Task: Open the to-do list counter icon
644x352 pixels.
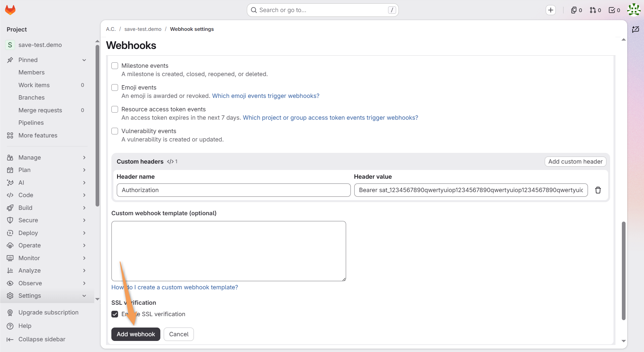Action: click(x=614, y=10)
